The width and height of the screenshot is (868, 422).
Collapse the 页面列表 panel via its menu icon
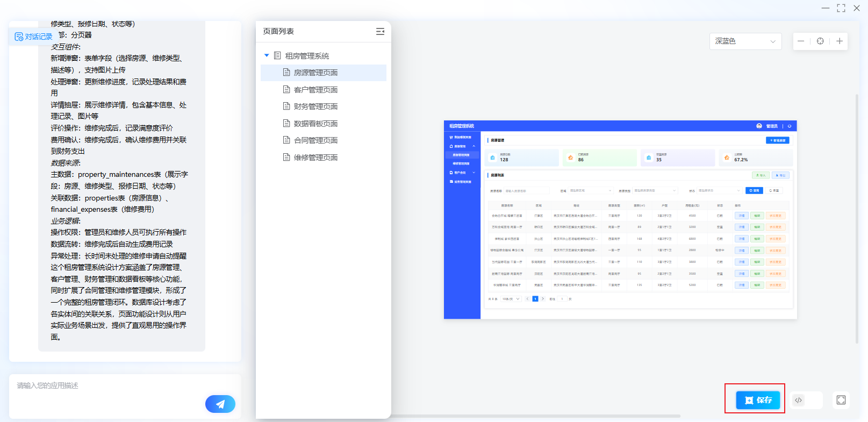pyautogui.click(x=380, y=32)
